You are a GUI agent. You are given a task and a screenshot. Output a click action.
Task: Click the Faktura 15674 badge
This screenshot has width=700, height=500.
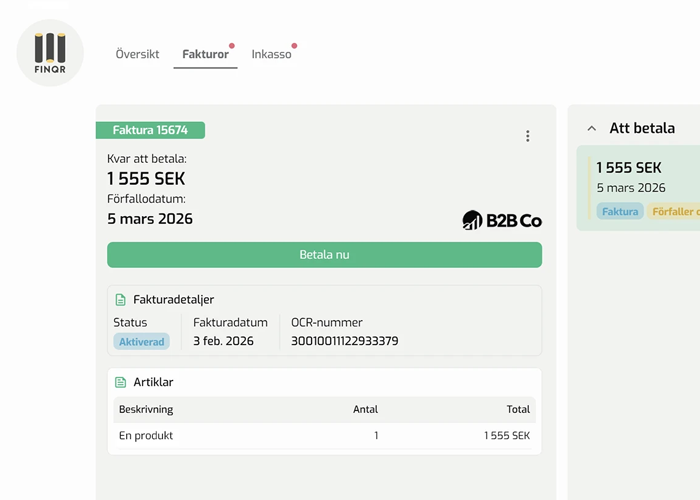tap(150, 130)
